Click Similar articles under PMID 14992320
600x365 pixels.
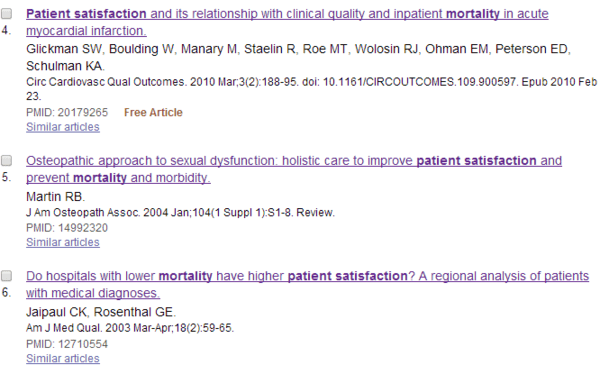tap(63, 242)
